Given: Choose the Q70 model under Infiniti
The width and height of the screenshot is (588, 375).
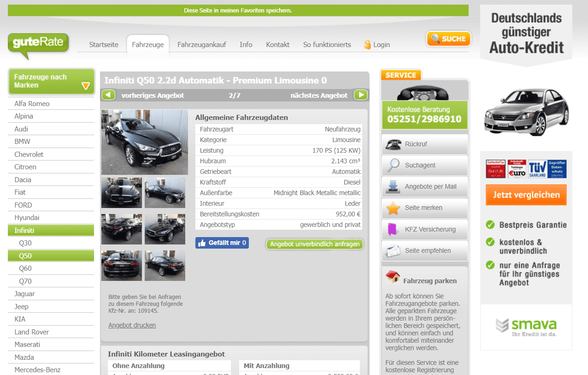Looking at the screenshot, I should coord(51,281).
